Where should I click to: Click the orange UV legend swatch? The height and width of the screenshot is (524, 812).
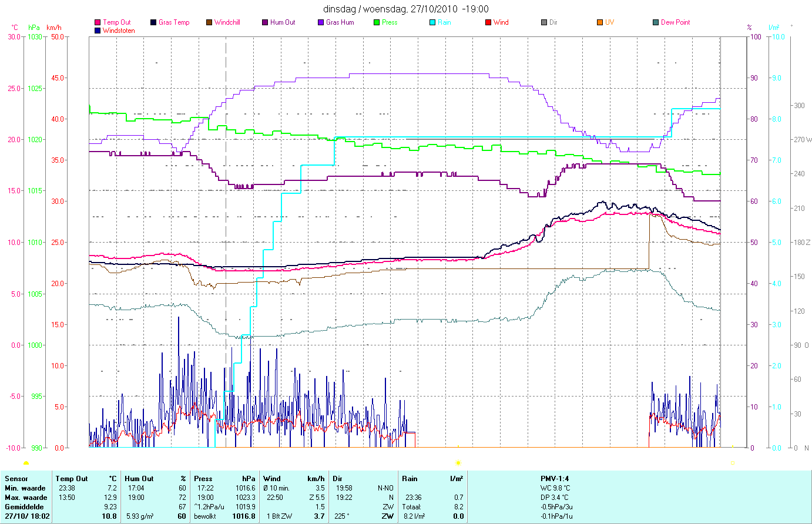(600, 22)
